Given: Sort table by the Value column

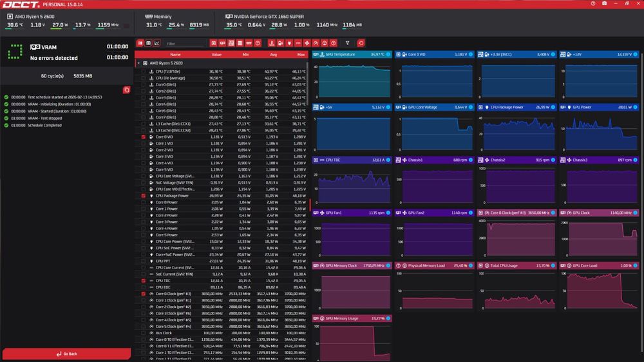Looking at the screenshot, I should pyautogui.click(x=216, y=55).
